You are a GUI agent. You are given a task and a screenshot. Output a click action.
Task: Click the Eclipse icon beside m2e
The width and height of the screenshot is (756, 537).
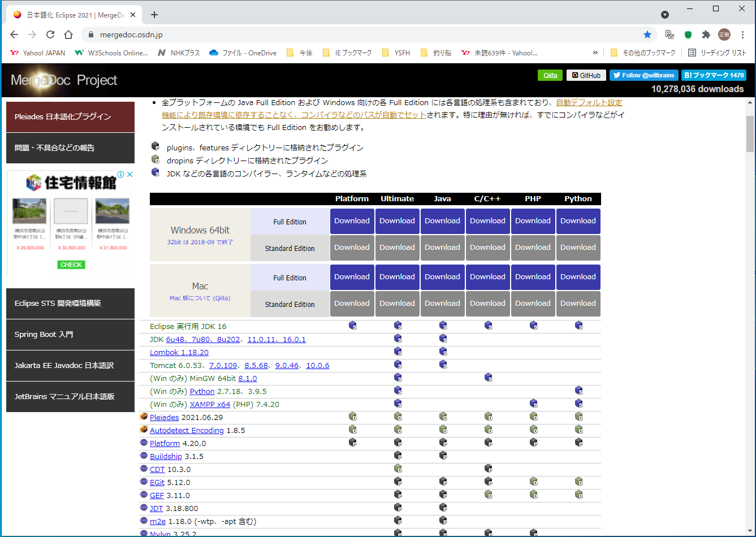[x=144, y=521]
